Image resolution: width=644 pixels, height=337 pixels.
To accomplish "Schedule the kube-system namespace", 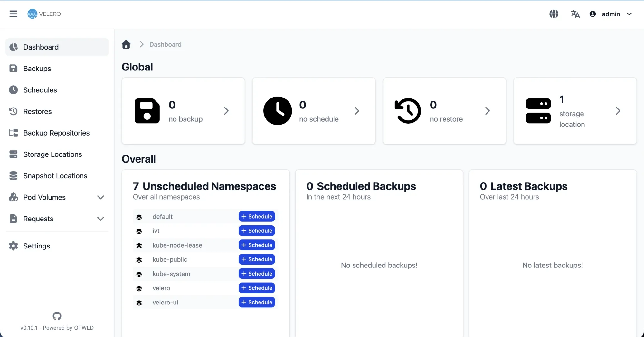I will coord(256,274).
